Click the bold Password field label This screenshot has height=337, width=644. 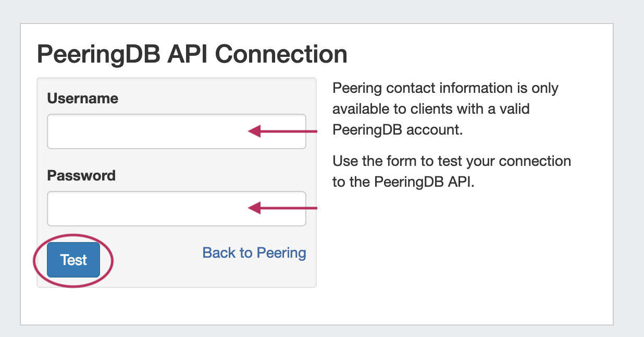tap(81, 175)
